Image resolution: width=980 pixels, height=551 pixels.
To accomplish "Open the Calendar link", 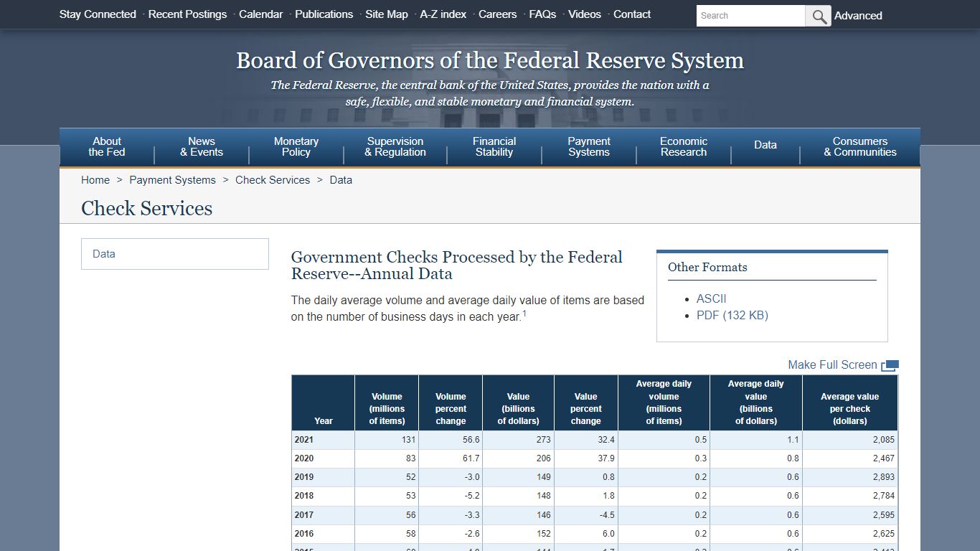I will (260, 14).
